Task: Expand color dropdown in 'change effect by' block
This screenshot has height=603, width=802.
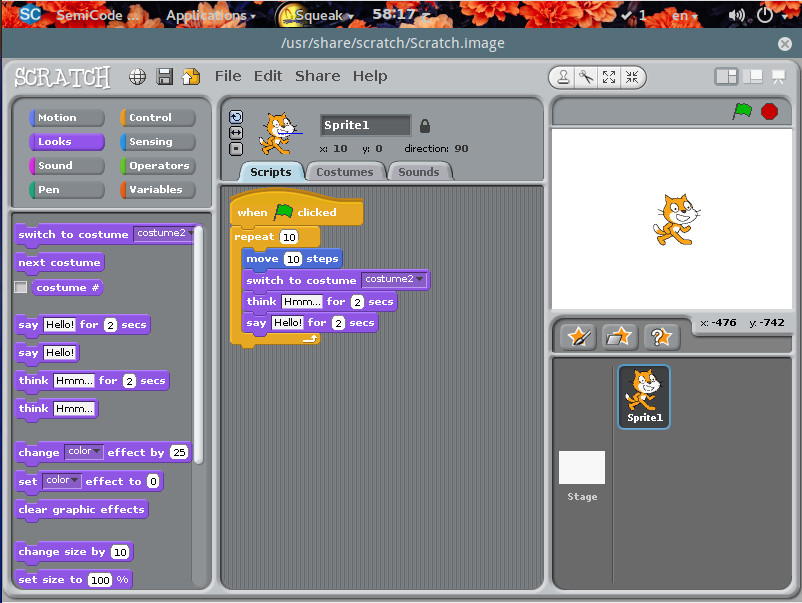Action: click(97, 452)
